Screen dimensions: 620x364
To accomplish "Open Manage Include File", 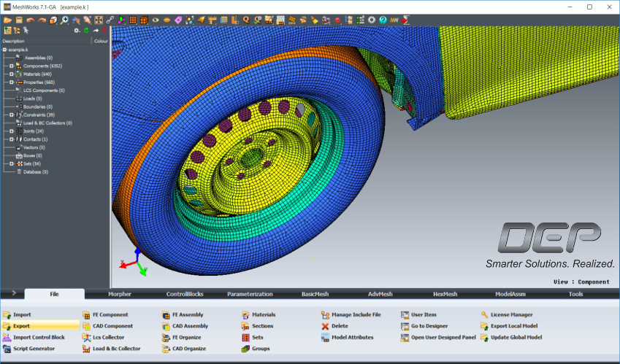I will [x=351, y=314].
